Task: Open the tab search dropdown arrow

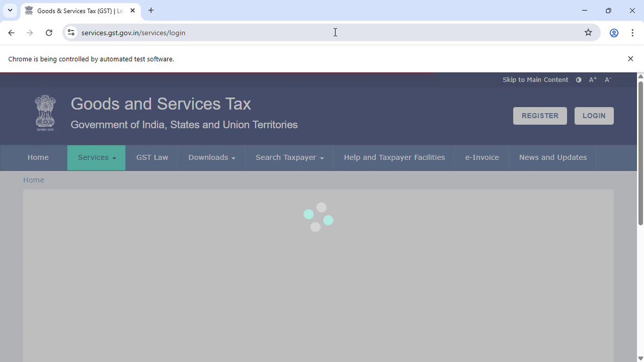Action: [10, 10]
